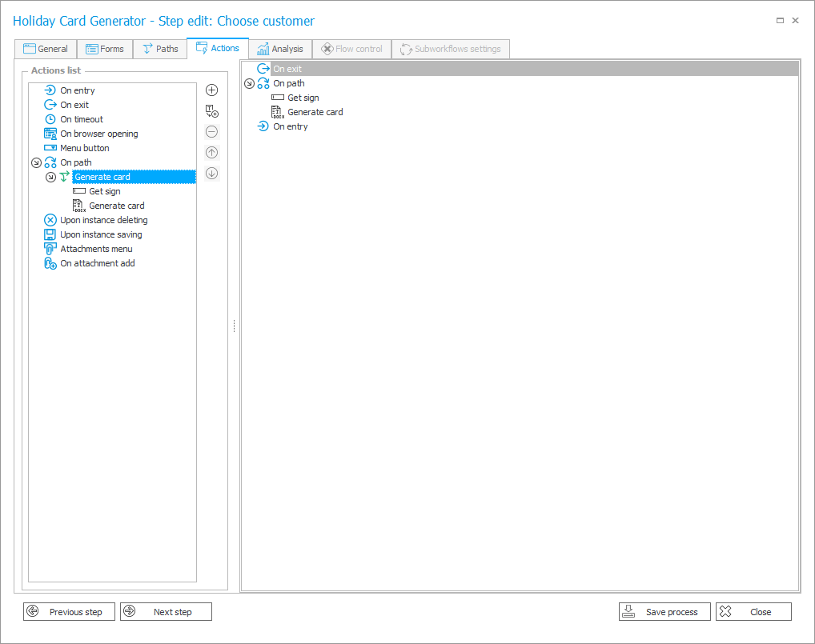
Task: Click the DOCX Generate card icon in Actions list
Action: 79,206
